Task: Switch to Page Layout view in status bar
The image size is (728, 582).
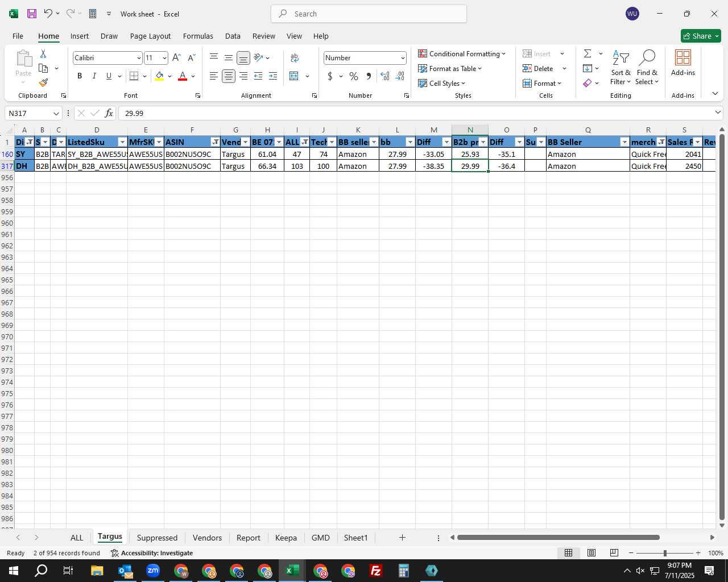Action: [x=591, y=553]
